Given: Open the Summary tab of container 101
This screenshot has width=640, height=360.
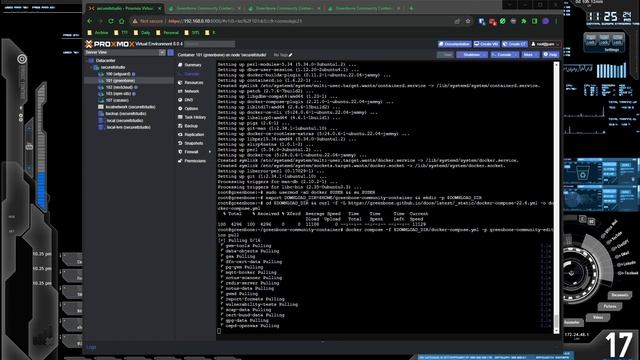Looking at the screenshot, I should click(x=193, y=65).
